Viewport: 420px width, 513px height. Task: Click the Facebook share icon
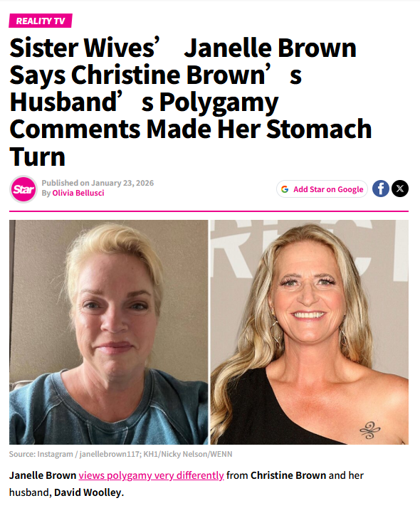point(380,189)
